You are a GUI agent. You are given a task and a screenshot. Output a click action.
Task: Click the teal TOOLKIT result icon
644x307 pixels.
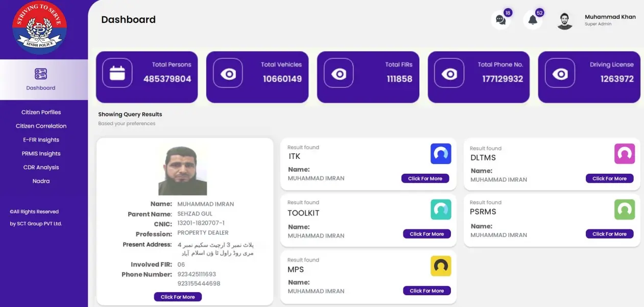pyautogui.click(x=441, y=209)
